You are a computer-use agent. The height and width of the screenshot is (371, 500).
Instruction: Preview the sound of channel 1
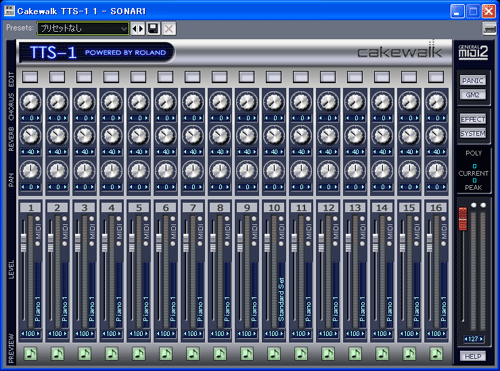tap(31, 354)
